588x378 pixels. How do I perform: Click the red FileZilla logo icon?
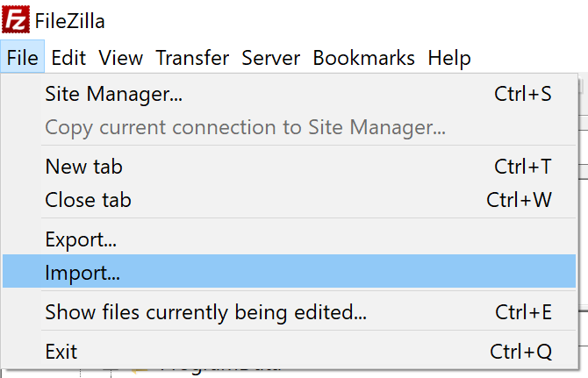(16, 19)
